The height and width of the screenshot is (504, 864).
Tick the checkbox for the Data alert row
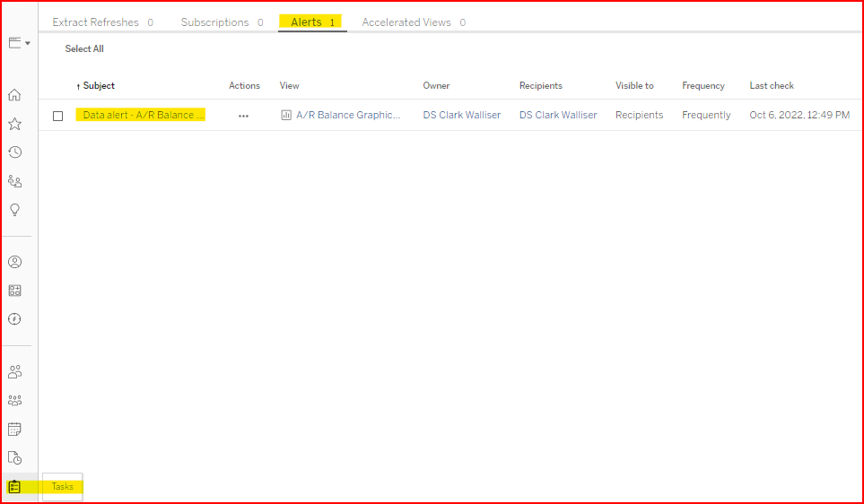click(x=58, y=116)
